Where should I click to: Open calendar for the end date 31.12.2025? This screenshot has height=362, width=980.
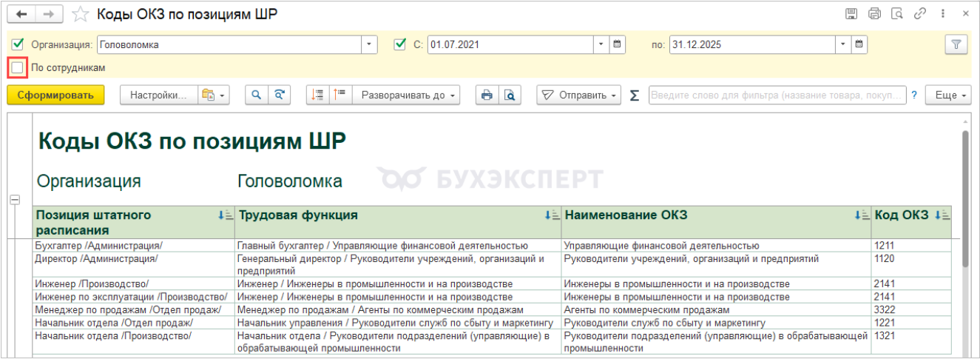click(x=859, y=44)
